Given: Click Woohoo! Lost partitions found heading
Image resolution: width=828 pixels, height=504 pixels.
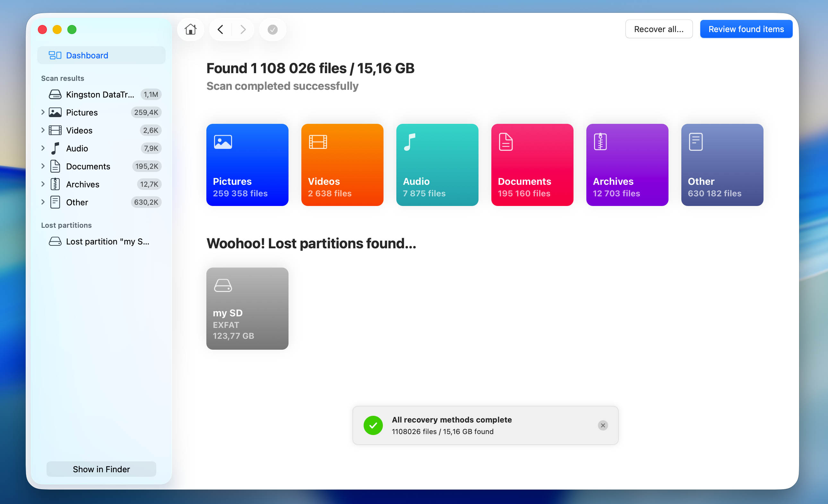Looking at the screenshot, I should [311, 243].
